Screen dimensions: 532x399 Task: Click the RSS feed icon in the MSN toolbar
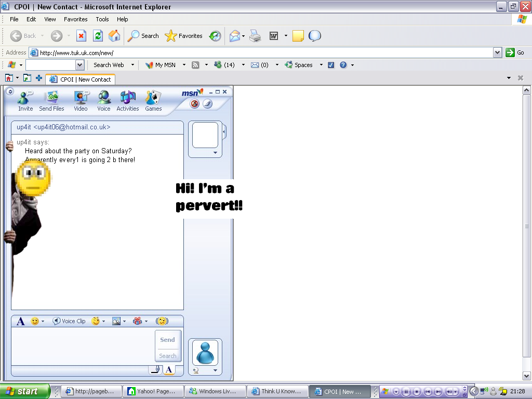pyautogui.click(x=195, y=65)
